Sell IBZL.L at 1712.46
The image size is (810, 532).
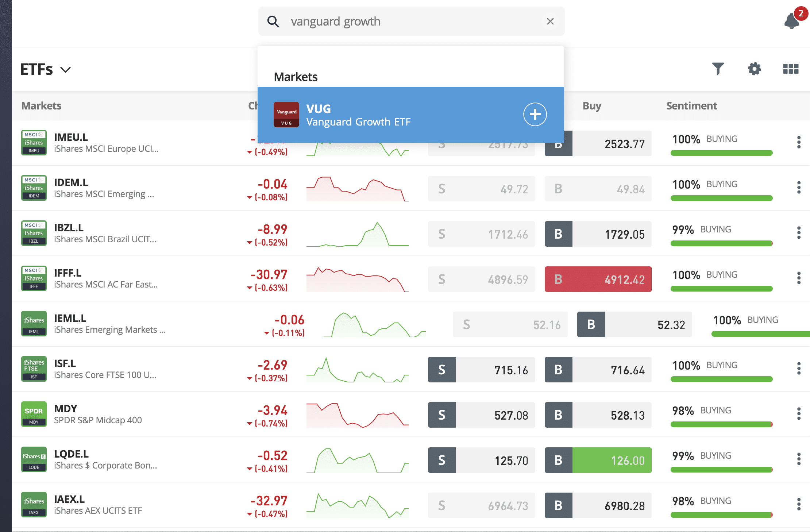482,234
